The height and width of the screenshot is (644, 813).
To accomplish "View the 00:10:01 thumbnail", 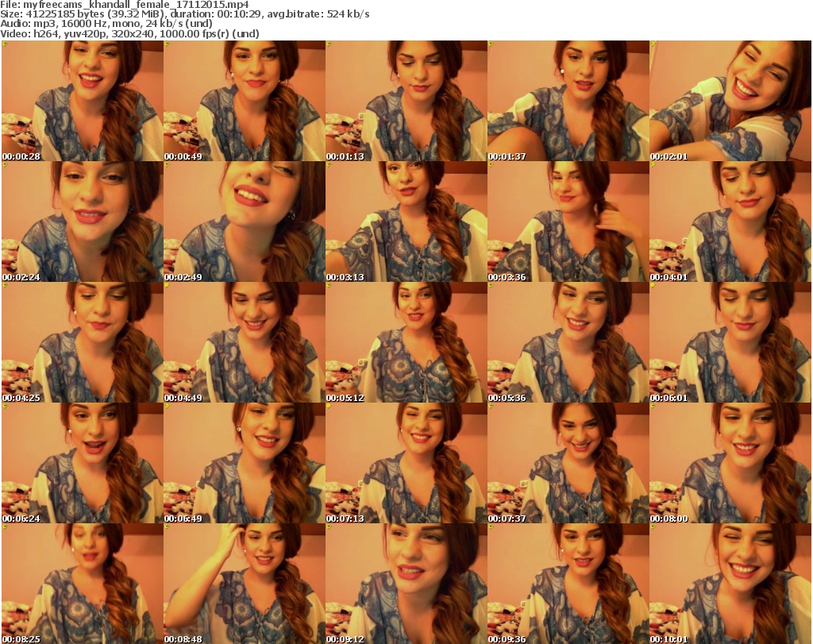I will pos(730,584).
